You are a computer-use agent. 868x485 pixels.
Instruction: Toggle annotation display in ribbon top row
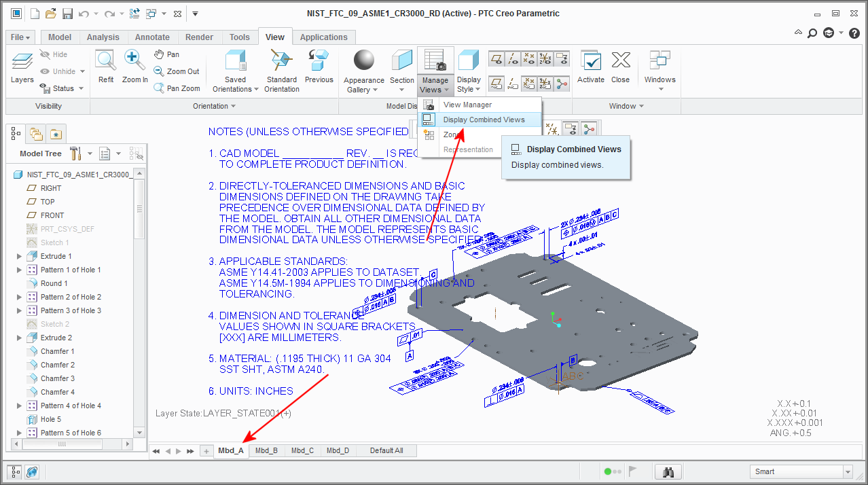click(x=562, y=59)
